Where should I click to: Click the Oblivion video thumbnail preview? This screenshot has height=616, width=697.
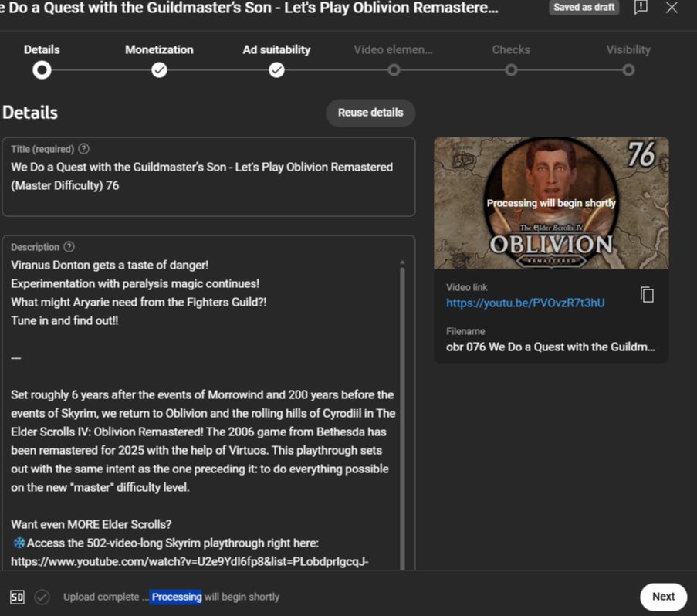[x=551, y=203]
